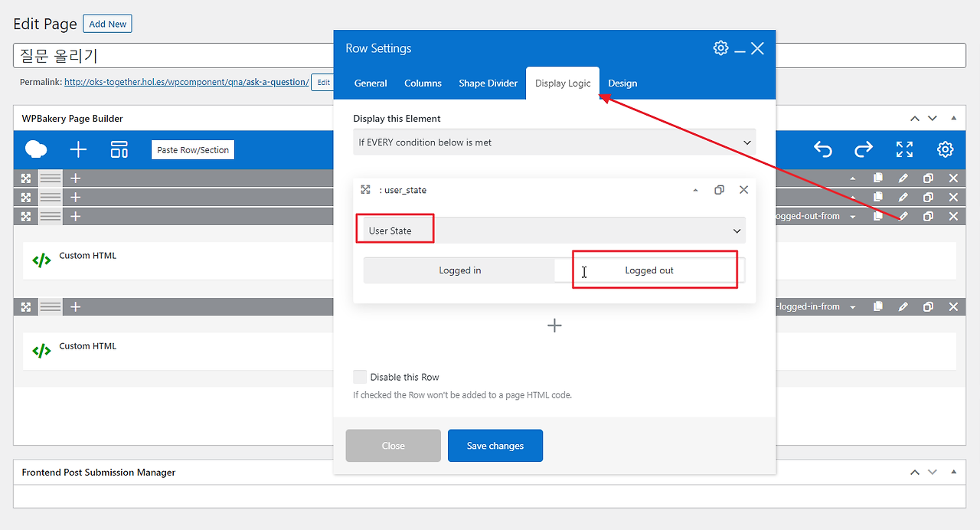Collapse the WPBakery Page Builder panel
The image size is (980, 530).
coord(953,119)
